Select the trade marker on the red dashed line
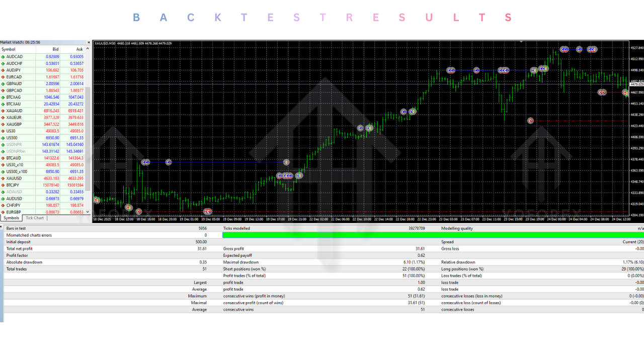The width and height of the screenshot is (644, 362). point(531,120)
